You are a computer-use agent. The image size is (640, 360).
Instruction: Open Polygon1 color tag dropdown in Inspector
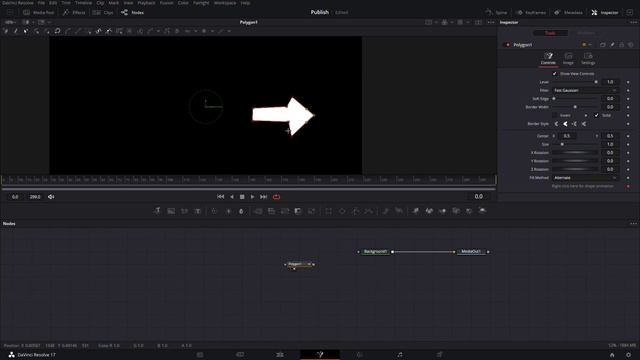(587, 44)
